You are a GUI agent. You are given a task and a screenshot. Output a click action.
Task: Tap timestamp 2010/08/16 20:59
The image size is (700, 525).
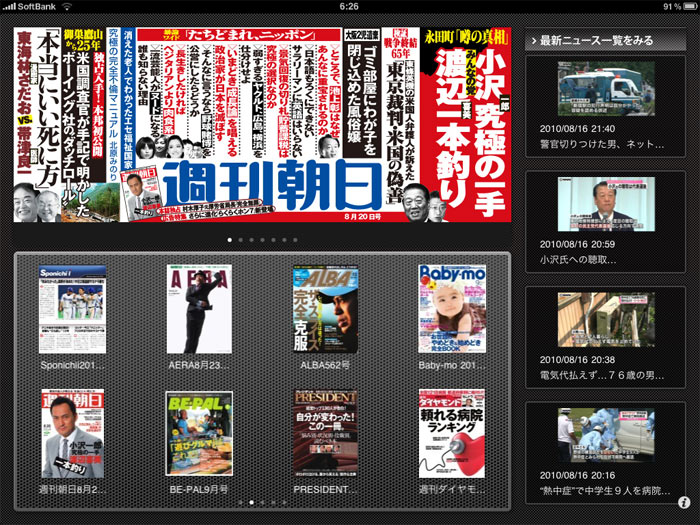click(577, 244)
